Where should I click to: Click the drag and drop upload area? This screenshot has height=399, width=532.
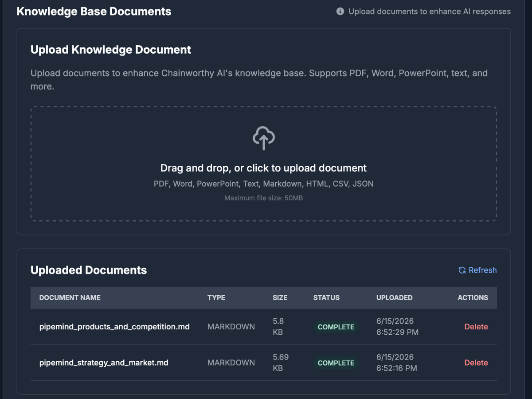[x=264, y=164]
